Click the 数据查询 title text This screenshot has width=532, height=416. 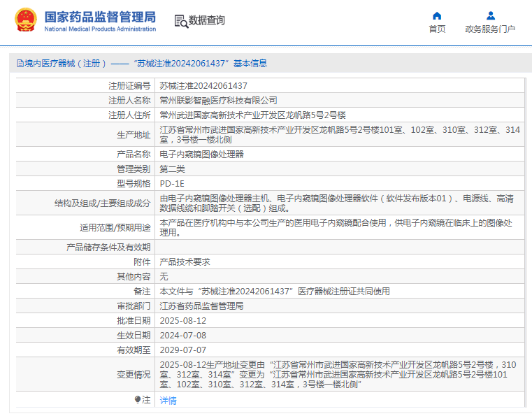[x=207, y=21]
